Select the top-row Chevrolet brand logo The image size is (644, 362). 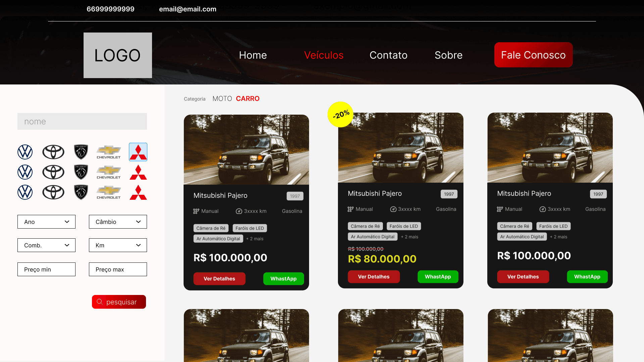(x=109, y=152)
